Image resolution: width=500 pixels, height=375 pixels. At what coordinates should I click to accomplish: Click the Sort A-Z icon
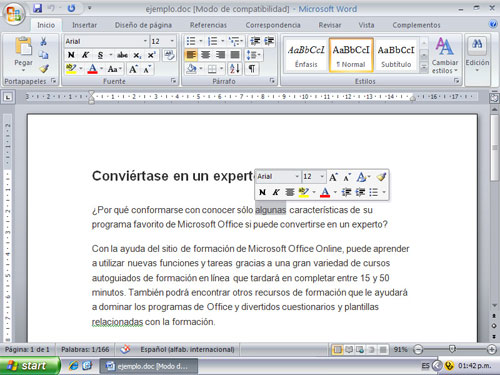click(235, 69)
